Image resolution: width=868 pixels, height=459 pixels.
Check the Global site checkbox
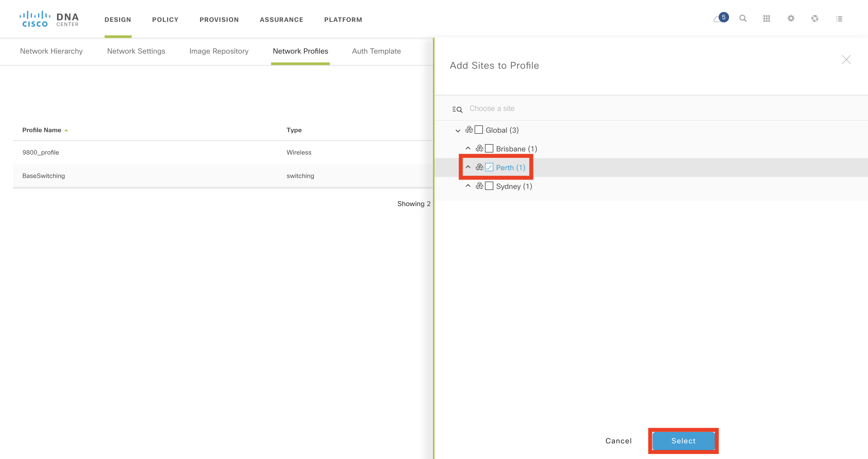pyautogui.click(x=478, y=130)
